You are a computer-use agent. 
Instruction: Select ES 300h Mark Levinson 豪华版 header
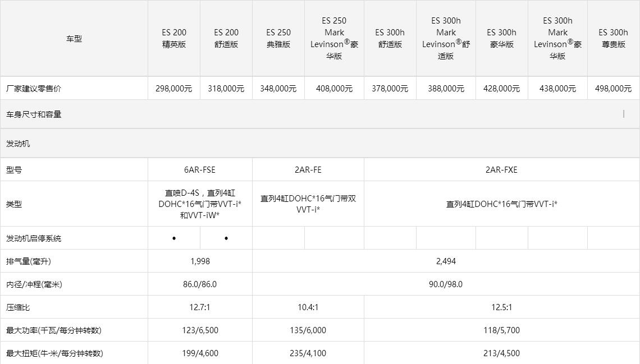pos(557,38)
